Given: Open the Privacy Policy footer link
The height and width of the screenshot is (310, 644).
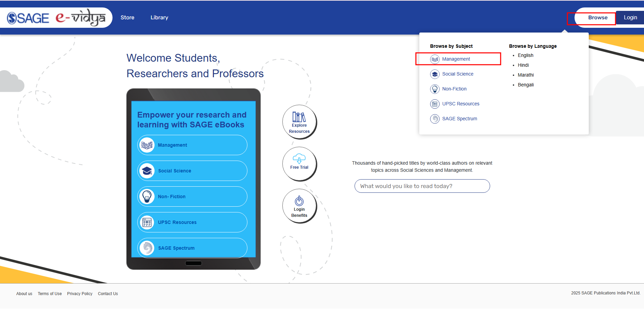Looking at the screenshot, I should (x=80, y=294).
